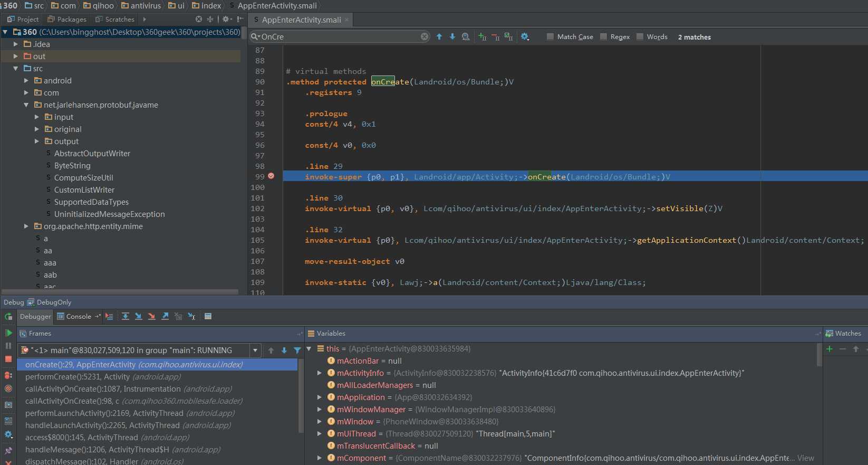Jump to previous search occurrence arrow
This screenshot has height=465, width=868.
click(x=439, y=36)
